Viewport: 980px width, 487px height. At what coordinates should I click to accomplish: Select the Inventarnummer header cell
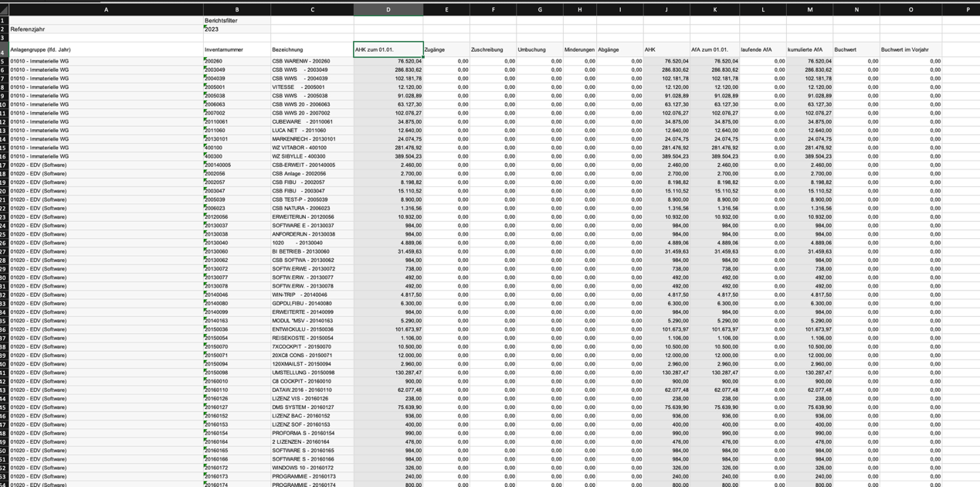pos(236,49)
